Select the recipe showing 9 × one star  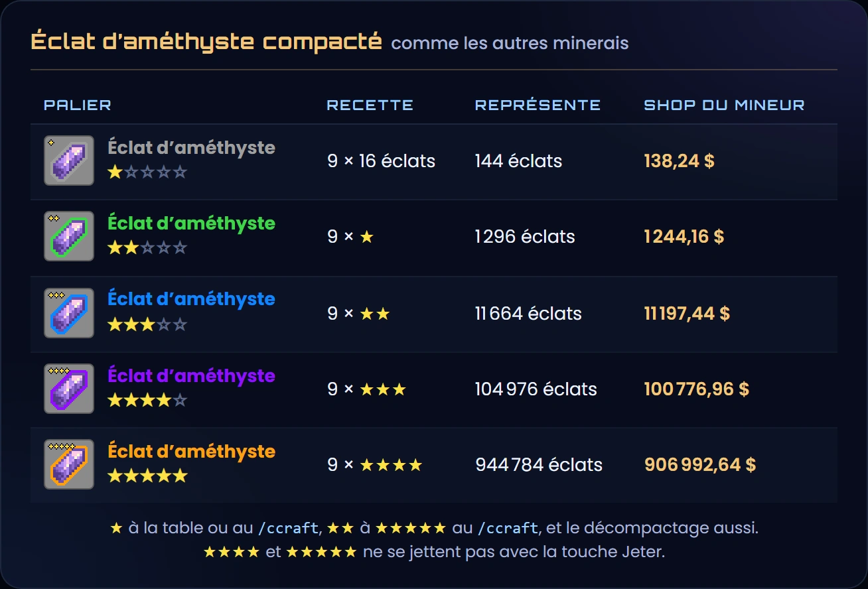coord(350,237)
